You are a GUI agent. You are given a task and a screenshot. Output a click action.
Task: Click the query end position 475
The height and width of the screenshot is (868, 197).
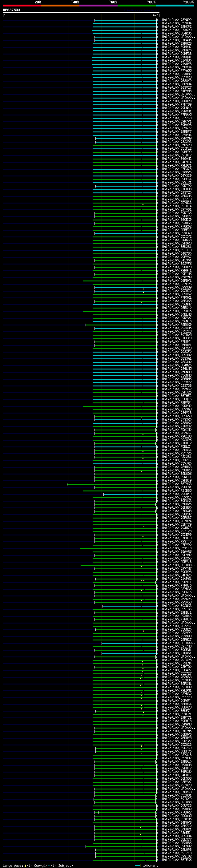tap(155, 15)
